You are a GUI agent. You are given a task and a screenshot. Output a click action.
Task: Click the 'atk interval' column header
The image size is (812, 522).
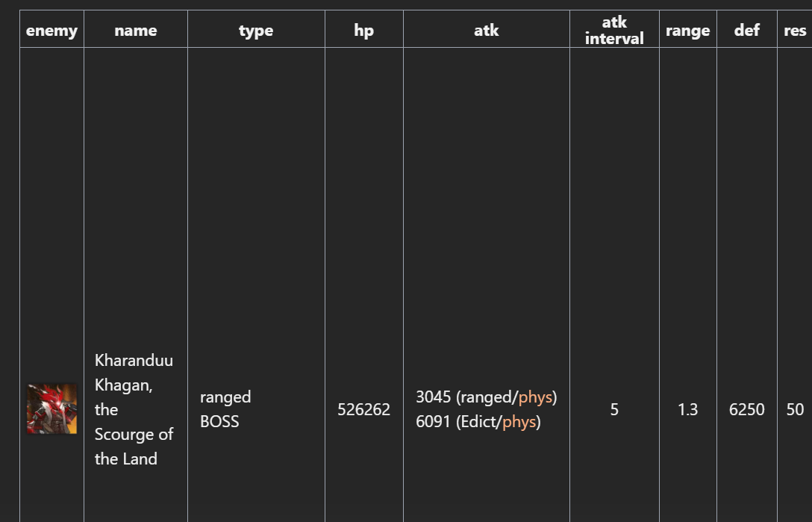[x=614, y=31]
